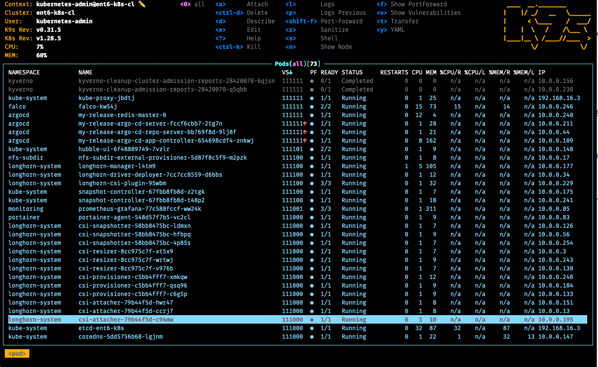Screen dimensions: 598x367
Task: Click the K8s Rev v1.28.5 value
Action: click(x=48, y=38)
